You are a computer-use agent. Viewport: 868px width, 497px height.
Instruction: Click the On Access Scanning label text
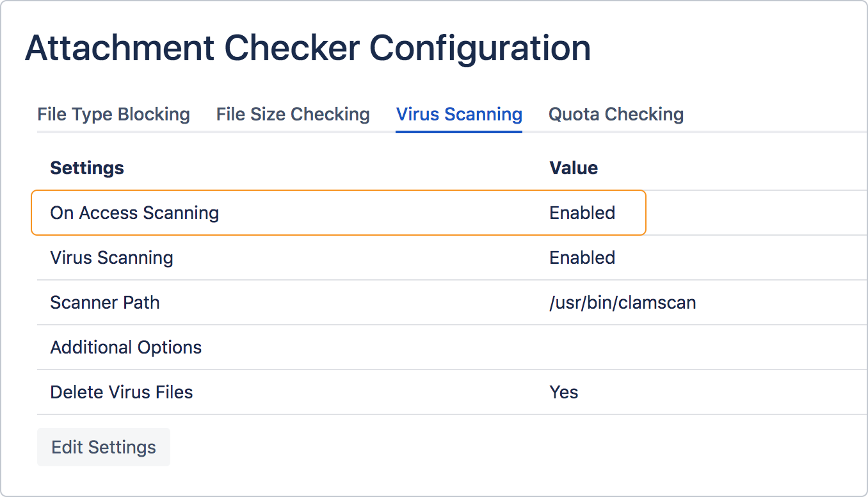tap(134, 213)
